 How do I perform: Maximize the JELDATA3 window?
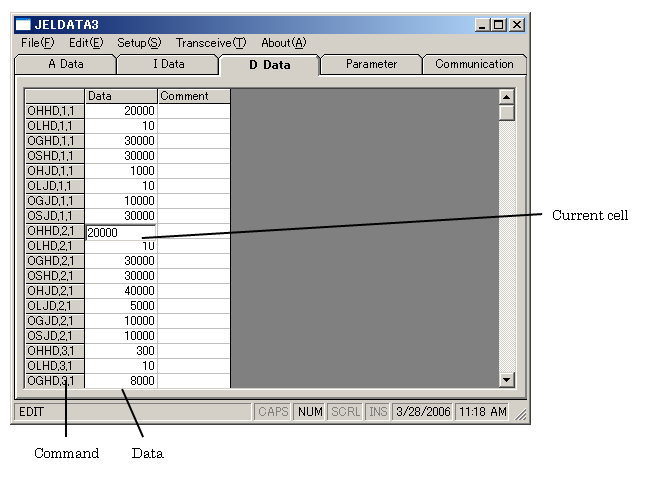[499, 24]
